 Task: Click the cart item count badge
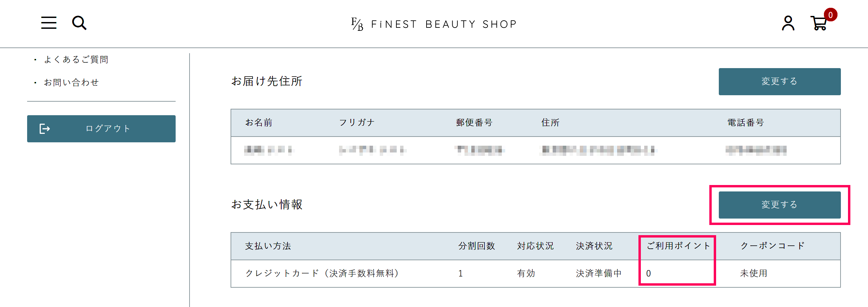(x=830, y=15)
